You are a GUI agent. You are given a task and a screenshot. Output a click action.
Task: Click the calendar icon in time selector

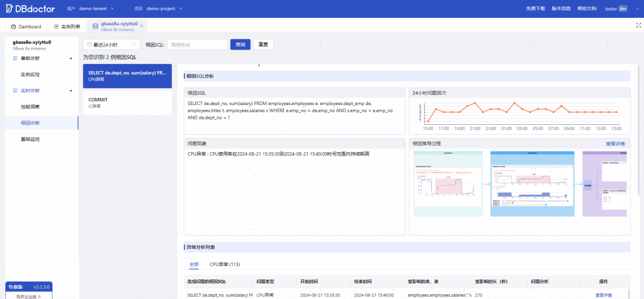pos(89,44)
